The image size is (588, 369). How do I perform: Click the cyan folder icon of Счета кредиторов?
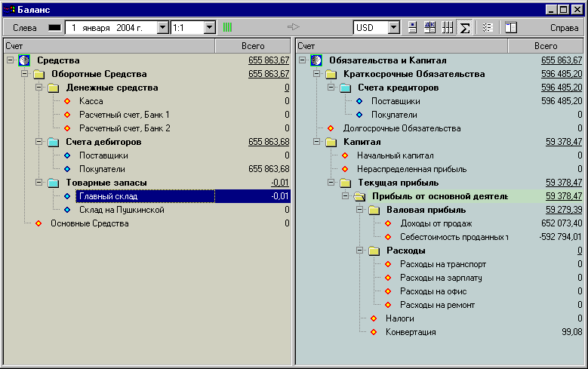[x=346, y=88]
